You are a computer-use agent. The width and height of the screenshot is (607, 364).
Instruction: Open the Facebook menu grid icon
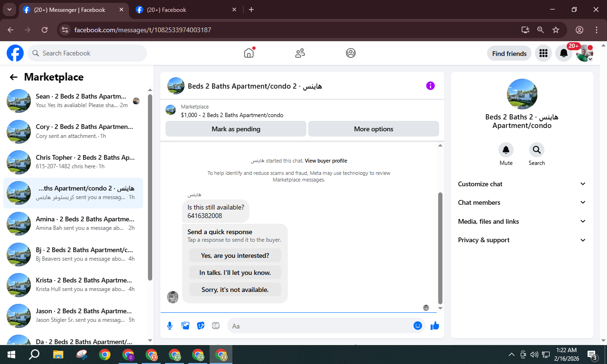[x=543, y=54]
